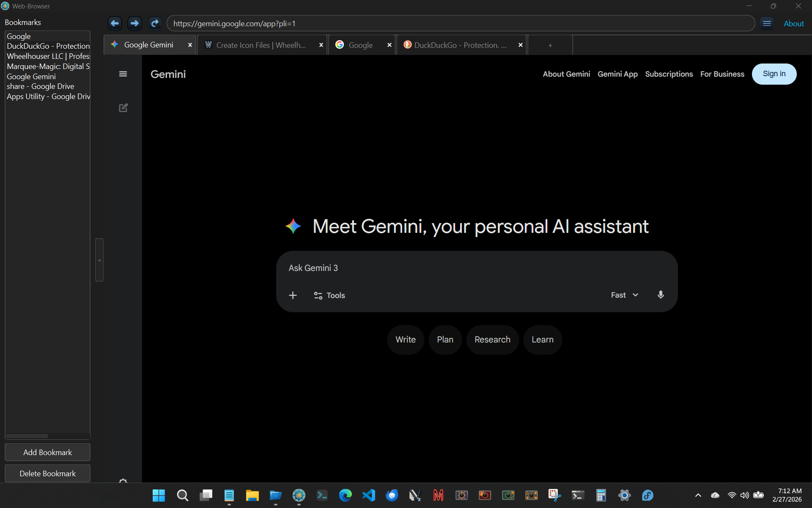Screen dimensions: 812x508
Task: Click the Gemini logo text
Action: (168, 74)
